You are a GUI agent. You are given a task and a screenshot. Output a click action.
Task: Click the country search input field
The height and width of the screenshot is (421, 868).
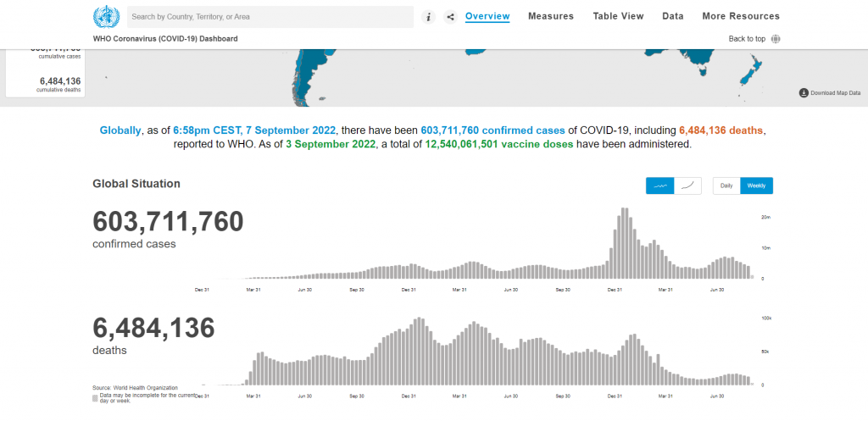point(270,17)
